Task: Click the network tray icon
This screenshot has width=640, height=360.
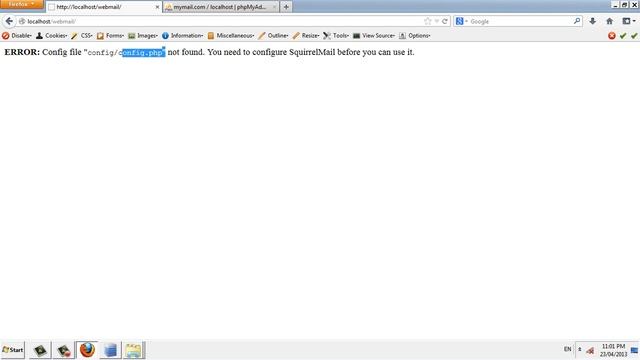Action: [x=590, y=350]
